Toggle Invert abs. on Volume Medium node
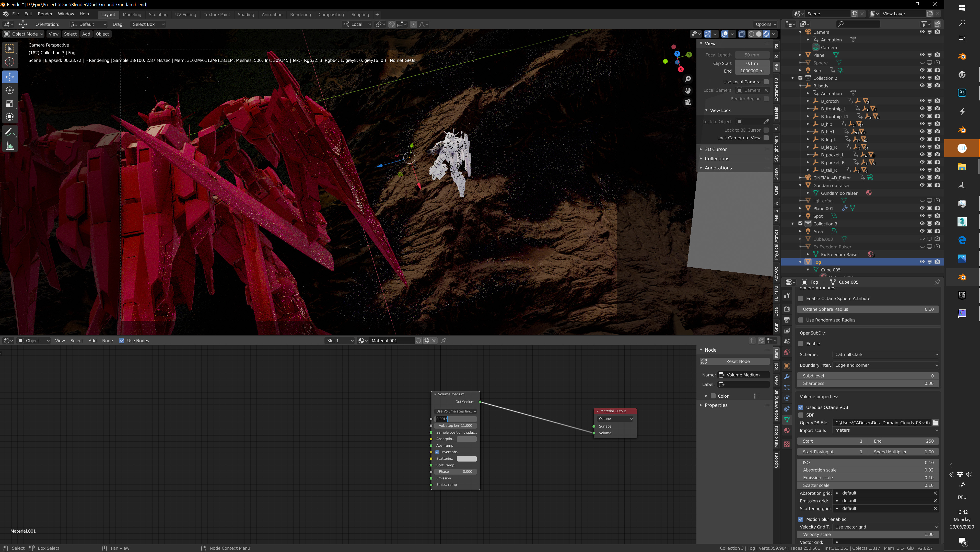Image resolution: width=980 pixels, height=552 pixels. [437, 452]
